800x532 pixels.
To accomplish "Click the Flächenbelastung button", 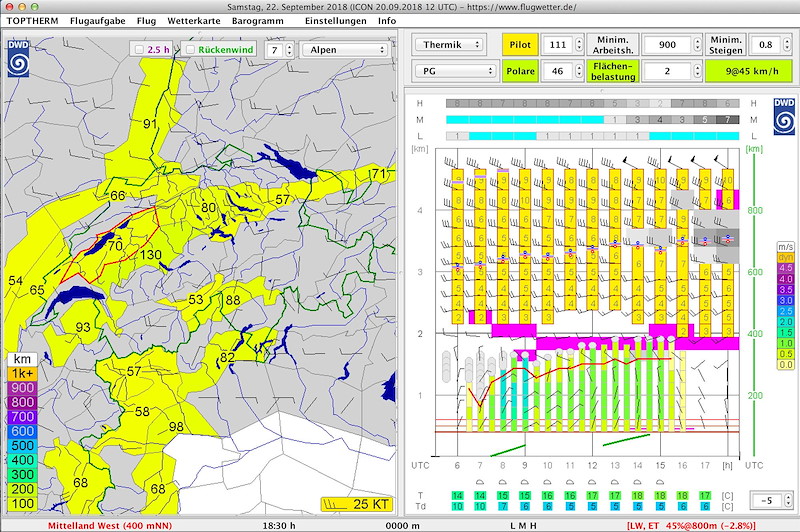I will click(613, 71).
